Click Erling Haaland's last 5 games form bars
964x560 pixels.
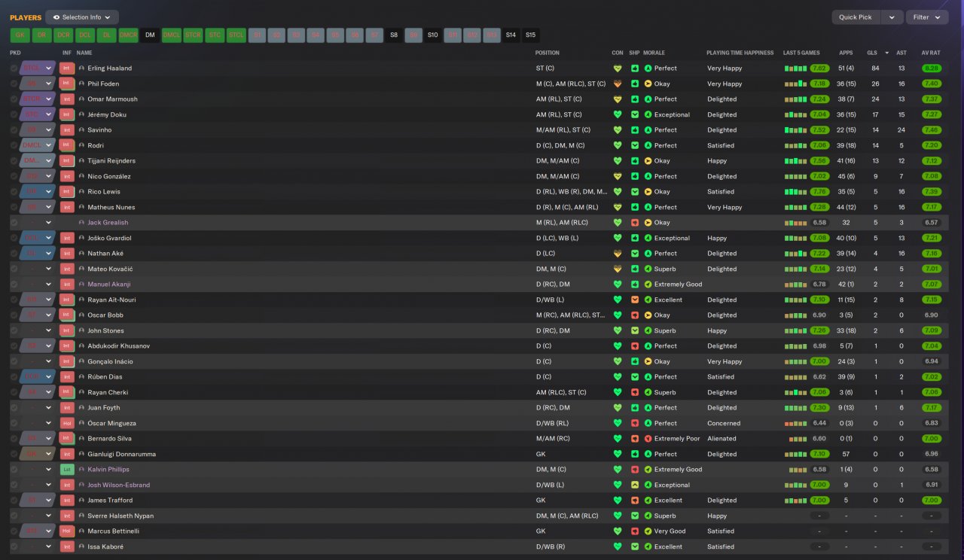[x=795, y=68]
